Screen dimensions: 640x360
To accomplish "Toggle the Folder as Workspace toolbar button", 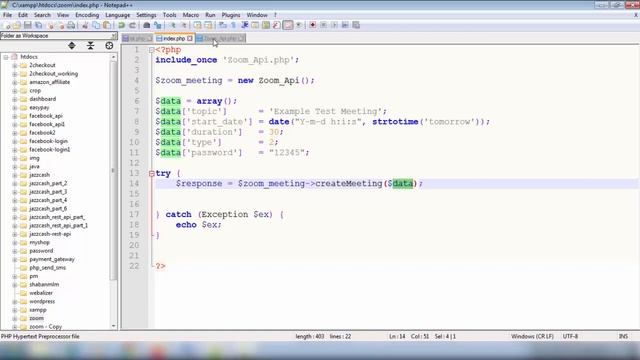I will (x=288, y=25).
